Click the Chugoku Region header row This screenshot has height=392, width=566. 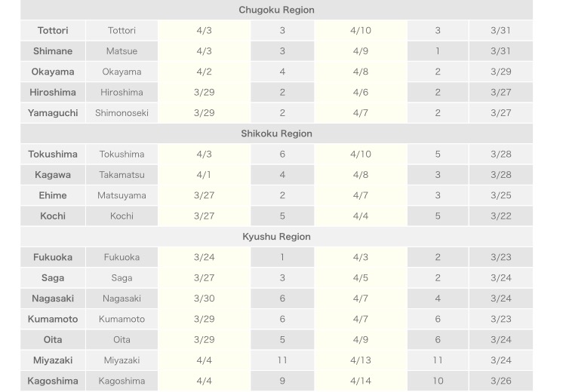[276, 10]
